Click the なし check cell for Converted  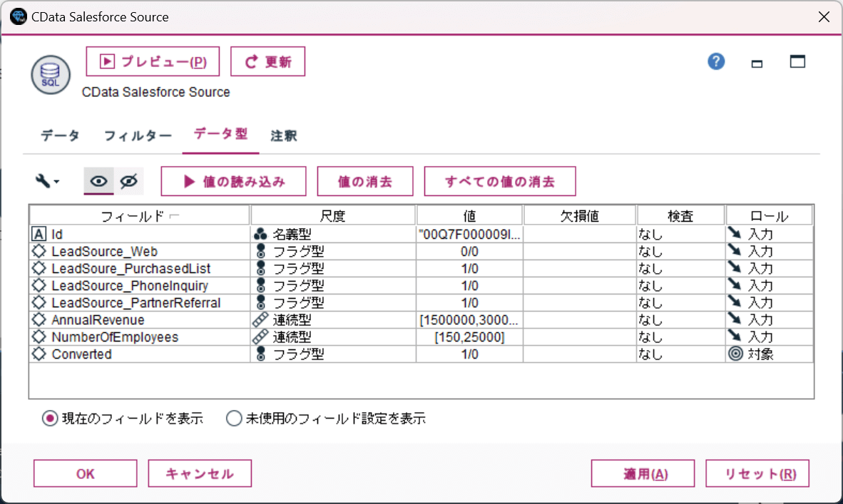click(x=680, y=354)
